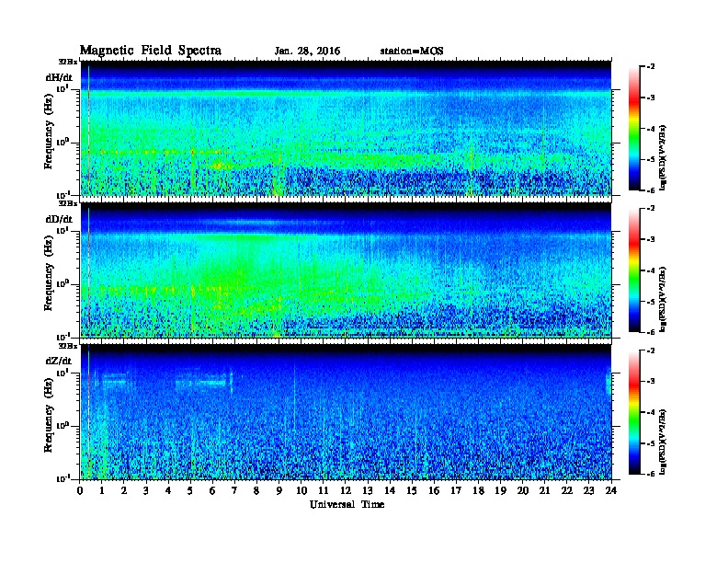Click the "-2" value on the dZ/dt color scale

651,350
